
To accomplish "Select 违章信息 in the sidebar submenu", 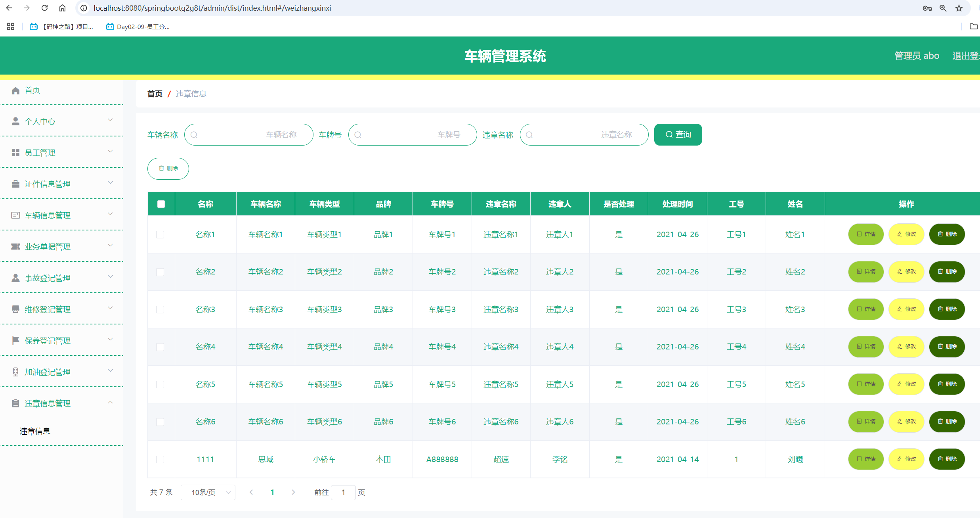I will (x=35, y=431).
